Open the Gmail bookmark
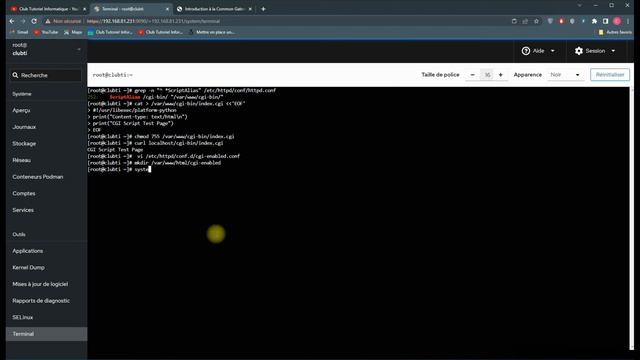640x360 pixels. (19, 32)
